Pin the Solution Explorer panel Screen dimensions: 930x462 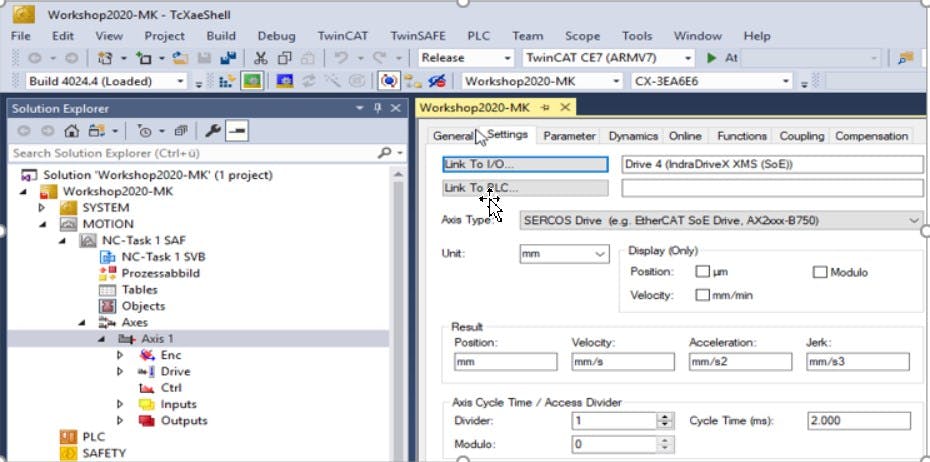(378, 108)
